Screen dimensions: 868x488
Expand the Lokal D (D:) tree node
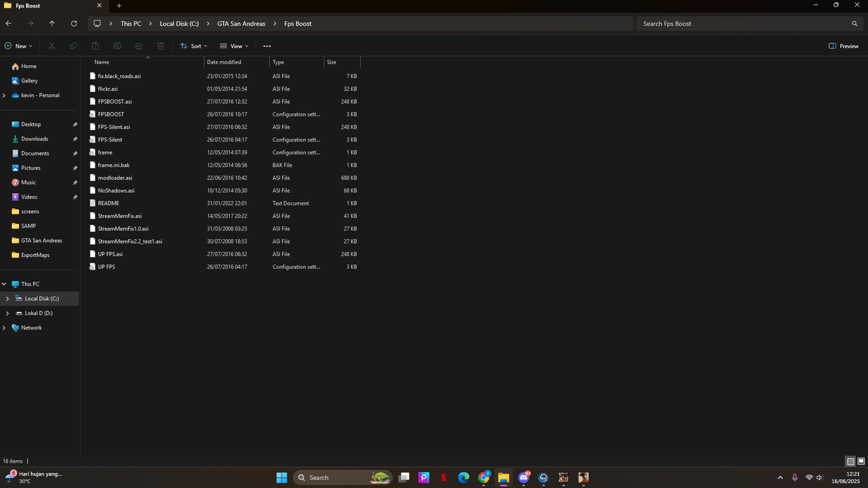7,313
